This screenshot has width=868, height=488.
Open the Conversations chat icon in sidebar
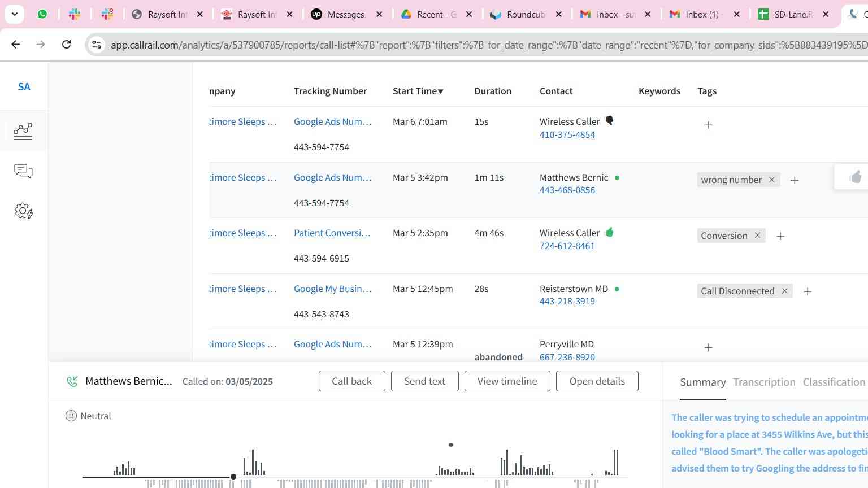(23, 171)
